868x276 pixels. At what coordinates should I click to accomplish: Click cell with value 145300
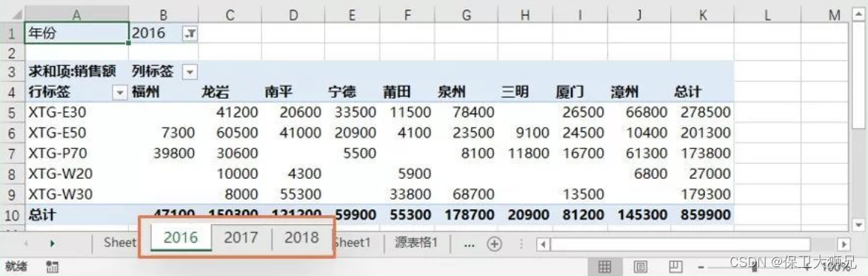[x=638, y=214]
